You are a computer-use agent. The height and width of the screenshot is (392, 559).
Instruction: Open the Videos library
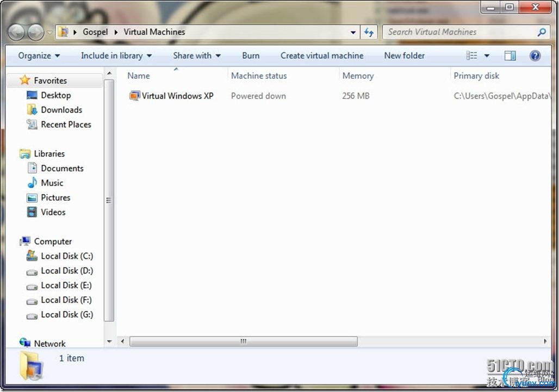53,212
